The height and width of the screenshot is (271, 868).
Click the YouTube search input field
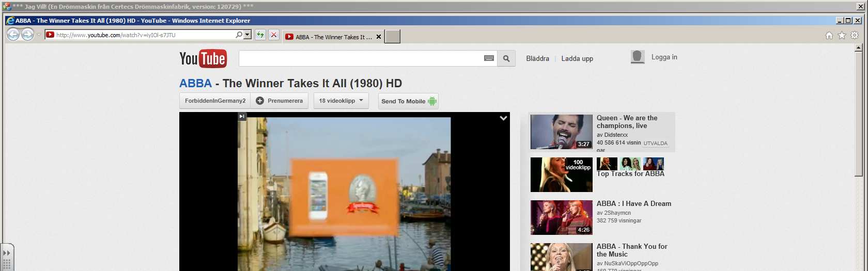360,58
